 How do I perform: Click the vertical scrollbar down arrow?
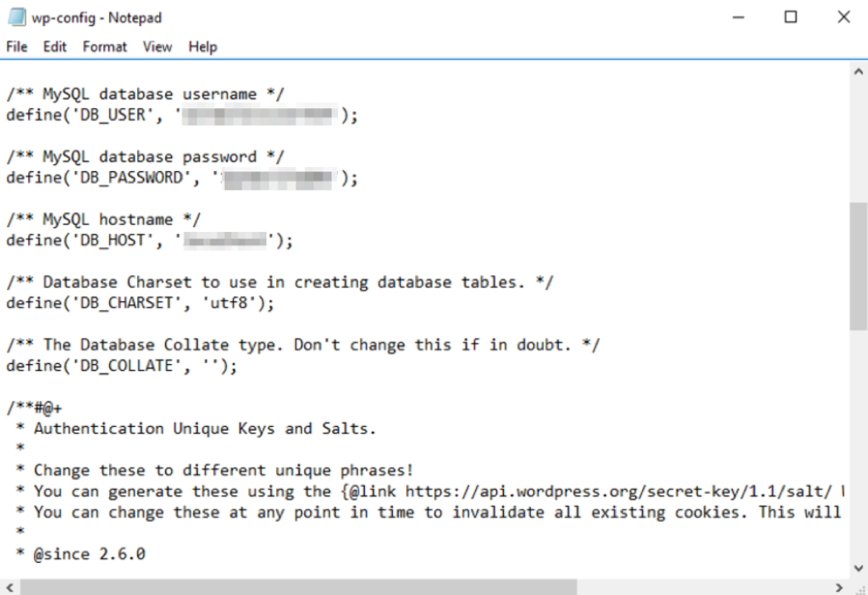tap(858, 568)
